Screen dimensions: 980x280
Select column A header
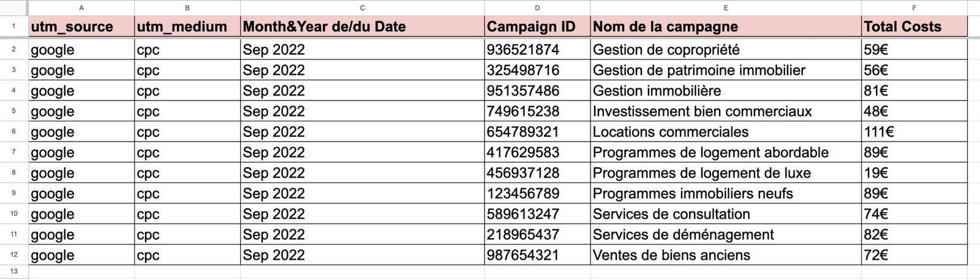tap(81, 8)
